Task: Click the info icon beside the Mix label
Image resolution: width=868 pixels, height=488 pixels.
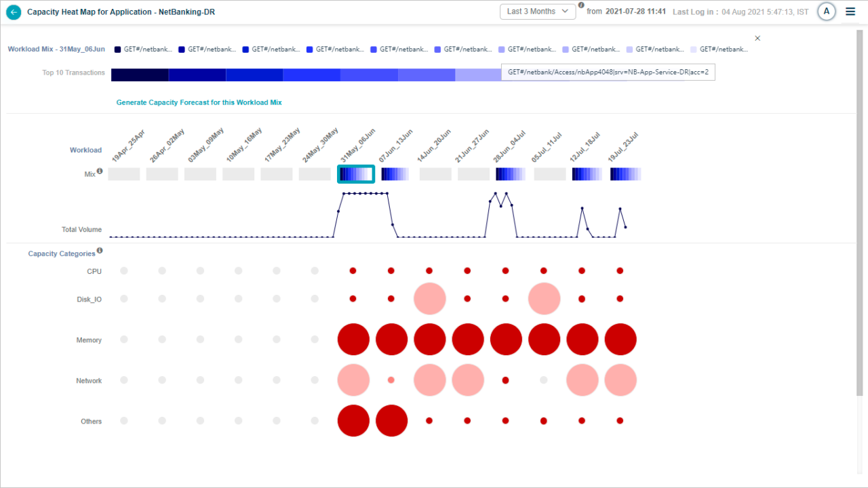Action: tap(100, 171)
